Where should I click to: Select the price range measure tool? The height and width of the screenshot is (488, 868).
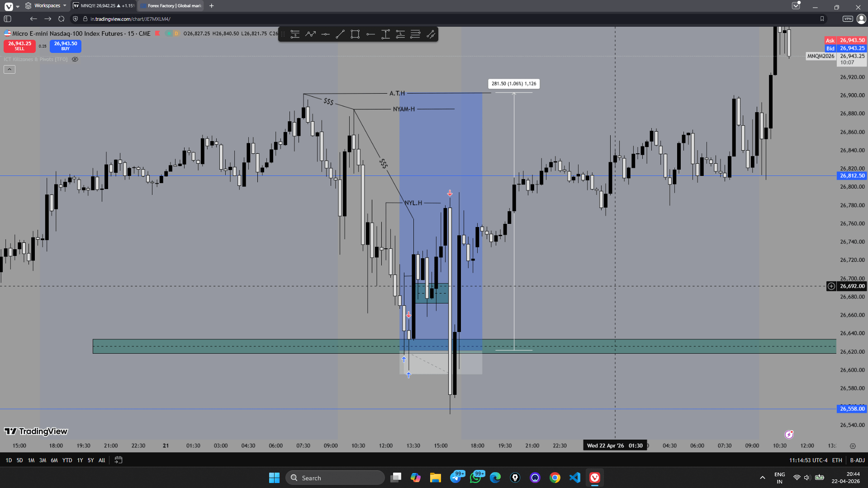click(385, 34)
